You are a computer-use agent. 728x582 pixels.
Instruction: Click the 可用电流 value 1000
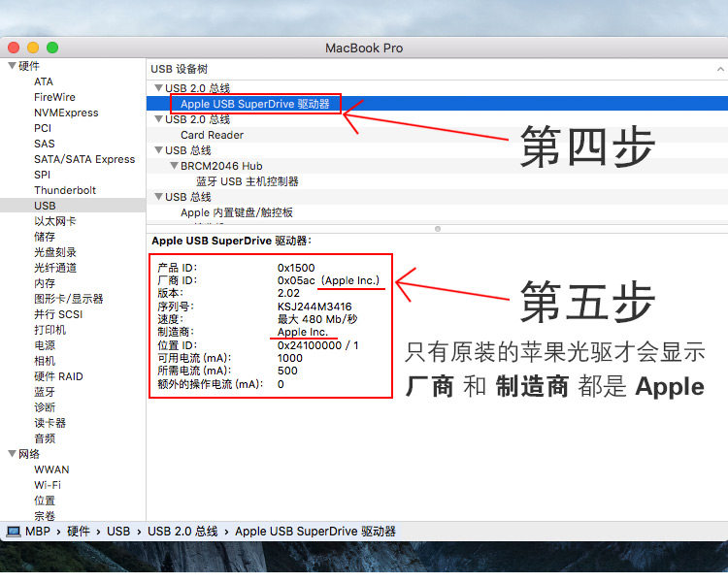click(x=289, y=358)
